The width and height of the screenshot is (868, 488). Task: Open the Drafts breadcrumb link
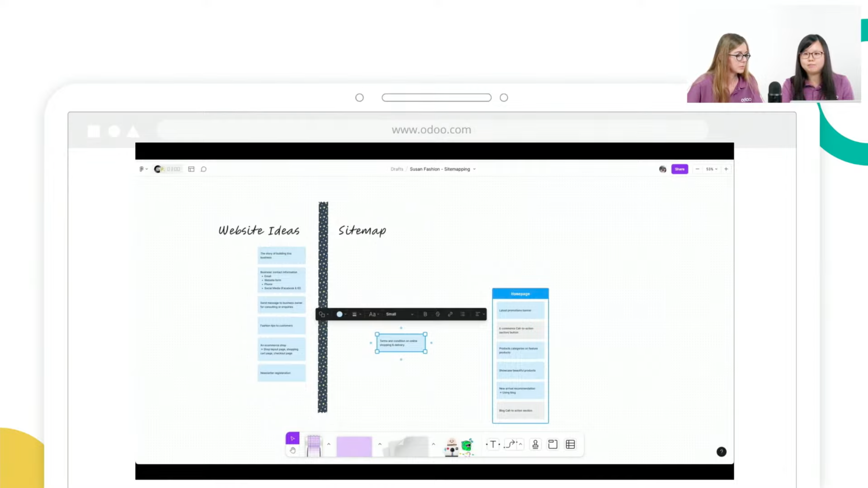[x=397, y=169]
